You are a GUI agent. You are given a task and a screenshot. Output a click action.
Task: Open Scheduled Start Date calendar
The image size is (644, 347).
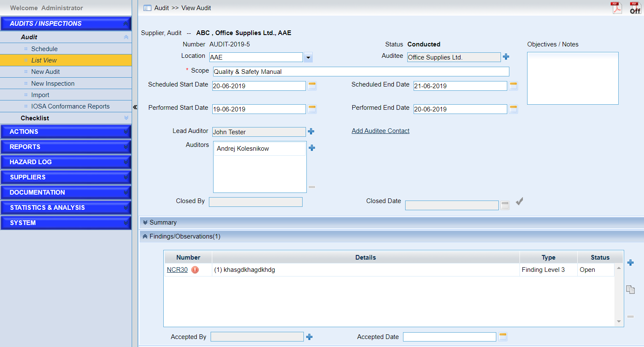312,86
